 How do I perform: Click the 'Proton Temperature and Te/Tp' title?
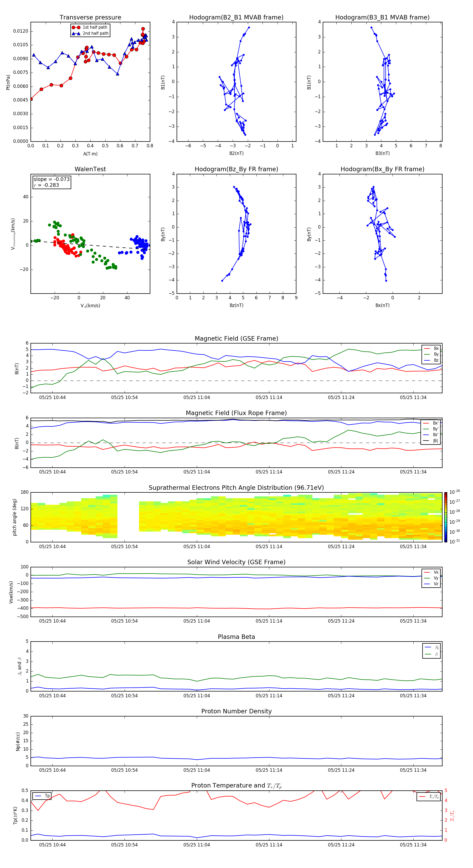pos(236,786)
